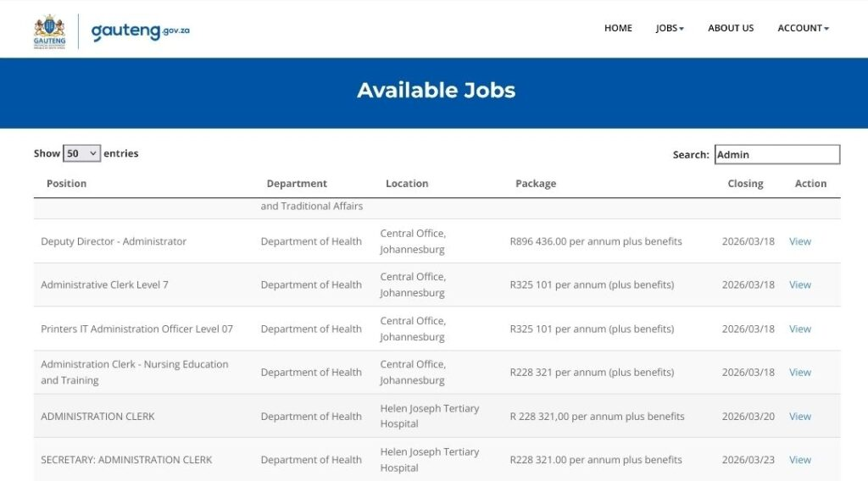Sort table by Location column header

(x=407, y=184)
